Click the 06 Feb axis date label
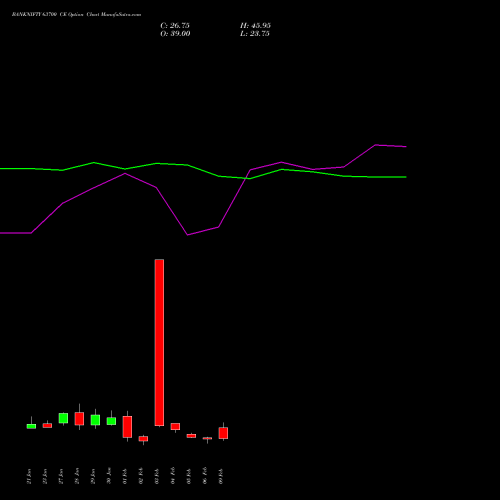500x500 pixels. coord(205,476)
